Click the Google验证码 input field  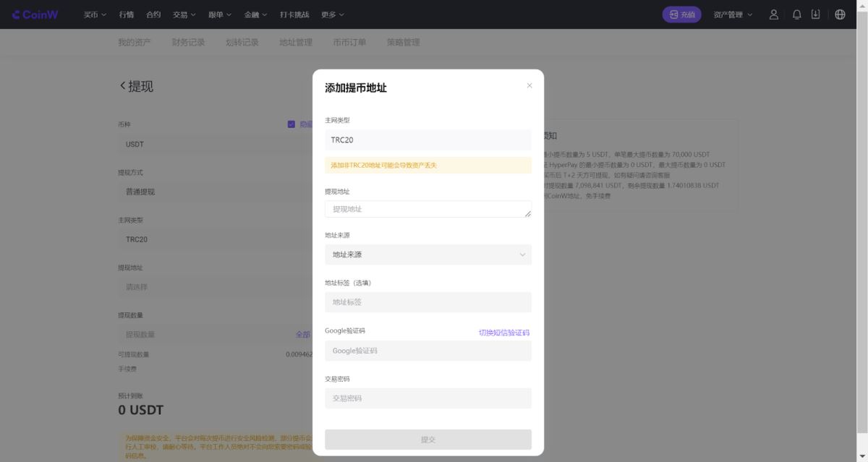tap(427, 351)
